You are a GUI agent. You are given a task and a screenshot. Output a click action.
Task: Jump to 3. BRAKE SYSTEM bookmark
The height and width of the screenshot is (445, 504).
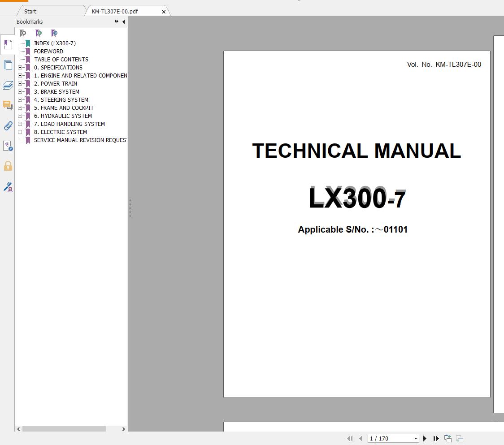coord(56,91)
